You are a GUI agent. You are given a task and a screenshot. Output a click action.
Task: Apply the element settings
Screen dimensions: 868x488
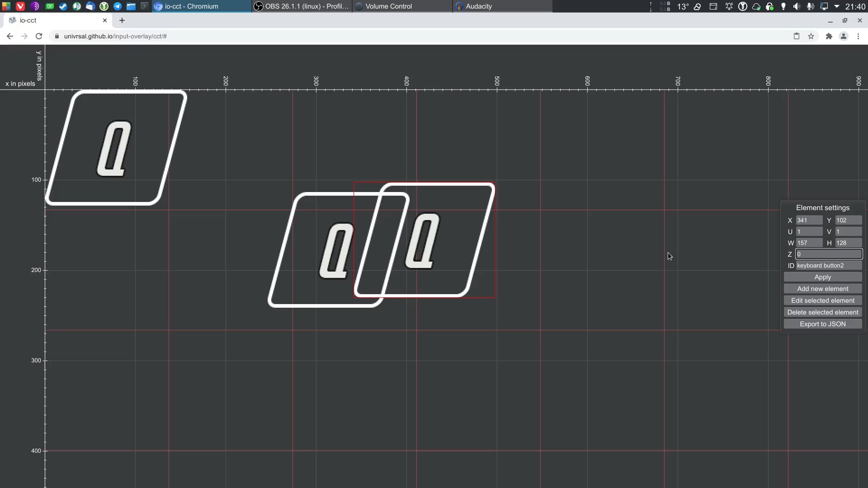pyautogui.click(x=823, y=277)
